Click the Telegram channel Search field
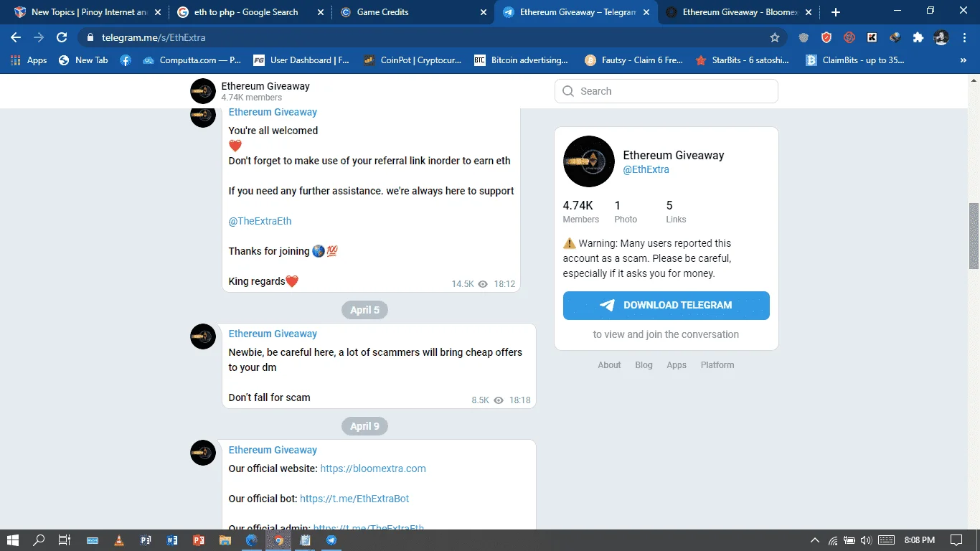980x551 pixels. [x=666, y=91]
